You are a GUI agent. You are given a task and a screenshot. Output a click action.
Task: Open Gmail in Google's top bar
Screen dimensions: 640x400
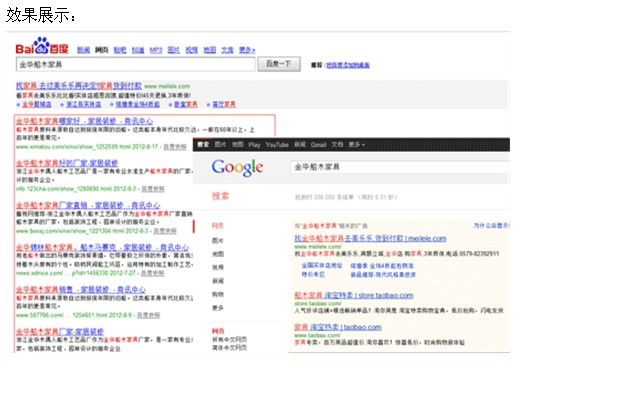[x=318, y=144]
